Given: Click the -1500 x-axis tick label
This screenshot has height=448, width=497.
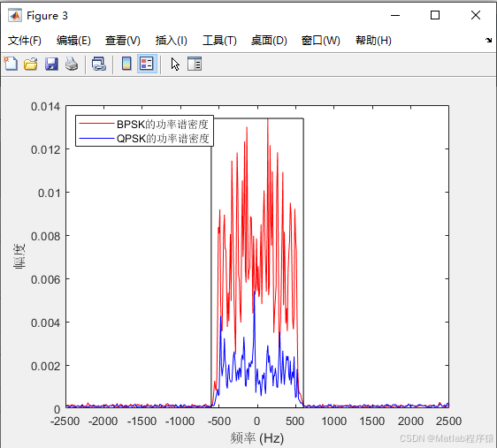Looking at the screenshot, I should (x=141, y=421).
